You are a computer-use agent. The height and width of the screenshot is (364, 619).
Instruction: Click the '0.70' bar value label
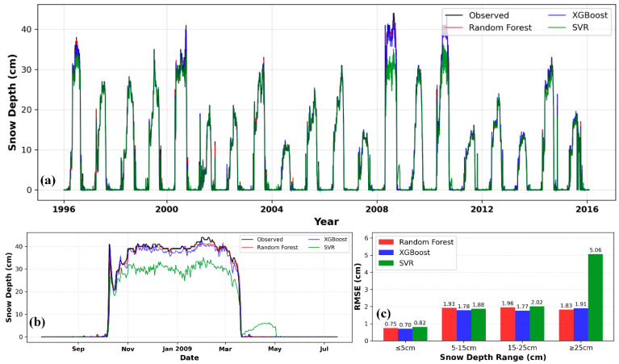405,325
